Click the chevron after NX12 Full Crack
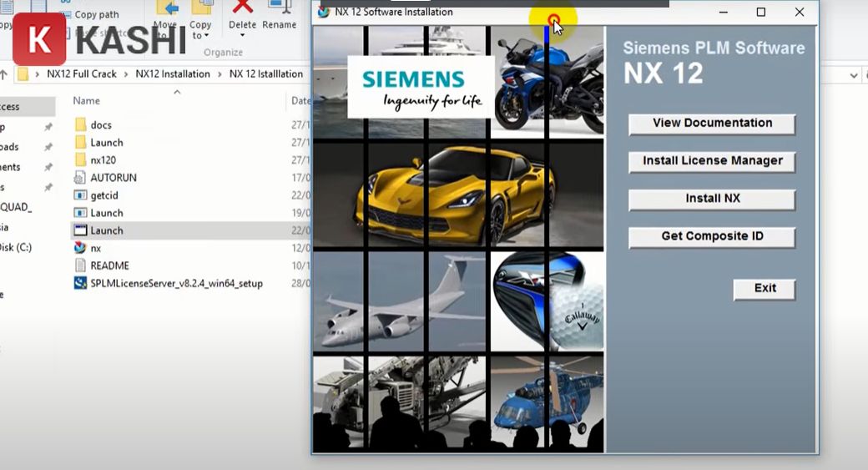 [x=126, y=74]
